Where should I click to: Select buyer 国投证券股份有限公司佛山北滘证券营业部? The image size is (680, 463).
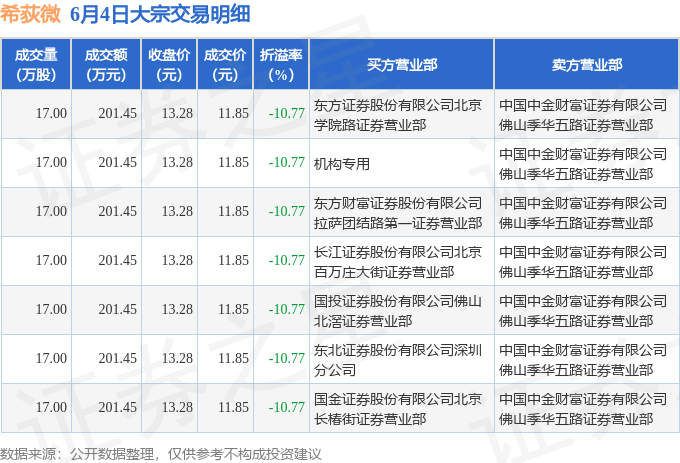click(x=398, y=311)
